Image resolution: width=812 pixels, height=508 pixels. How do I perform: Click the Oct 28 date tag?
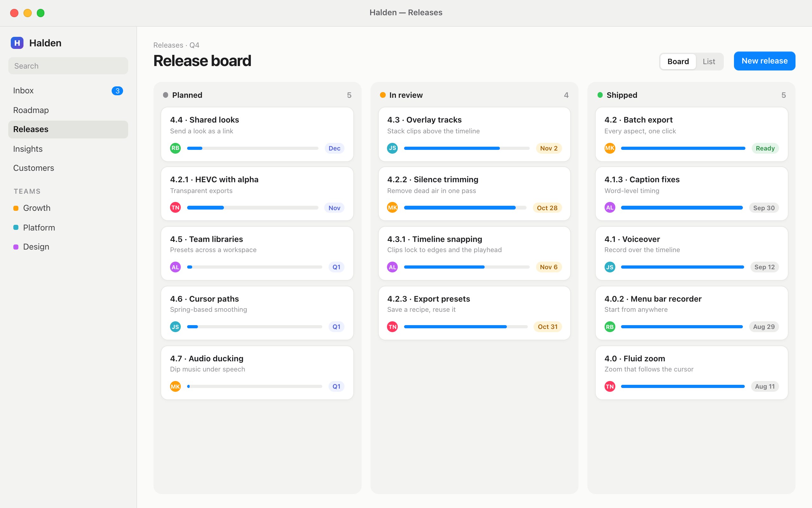547,208
